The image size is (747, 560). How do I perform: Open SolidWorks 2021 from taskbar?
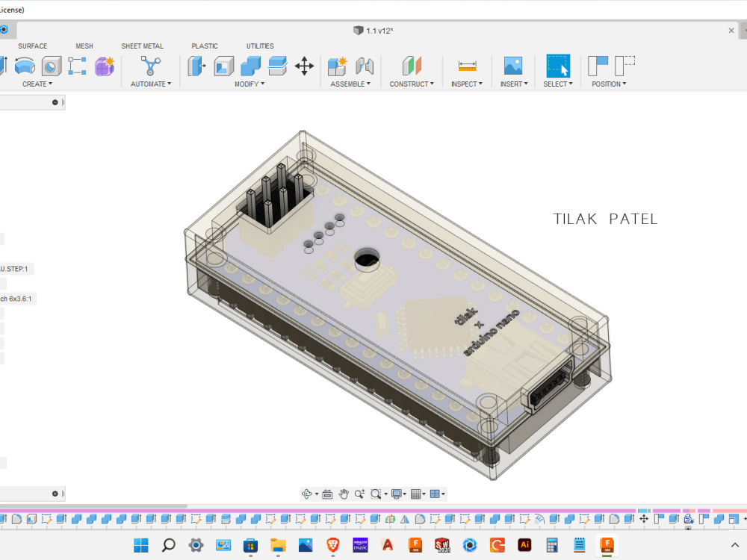tap(442, 545)
